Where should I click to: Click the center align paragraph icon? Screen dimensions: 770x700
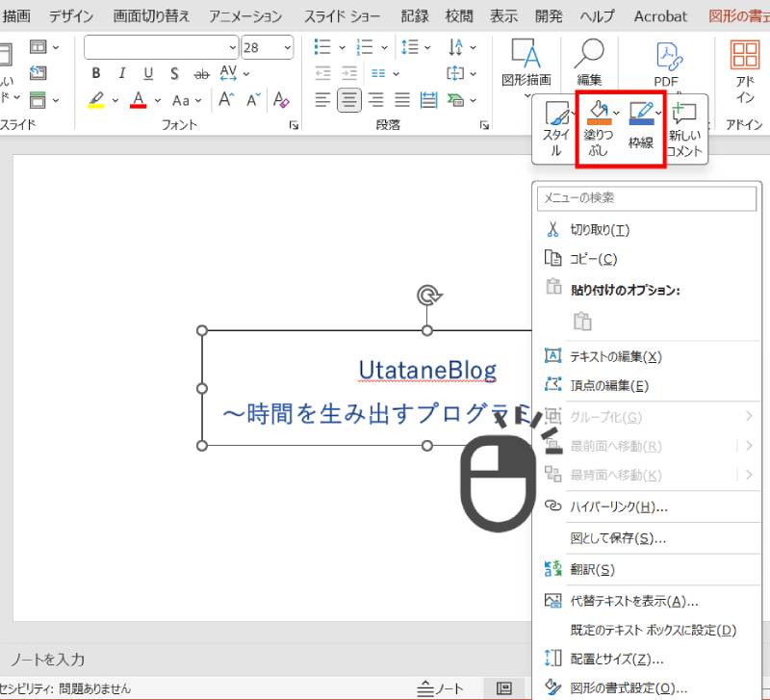[x=348, y=99]
